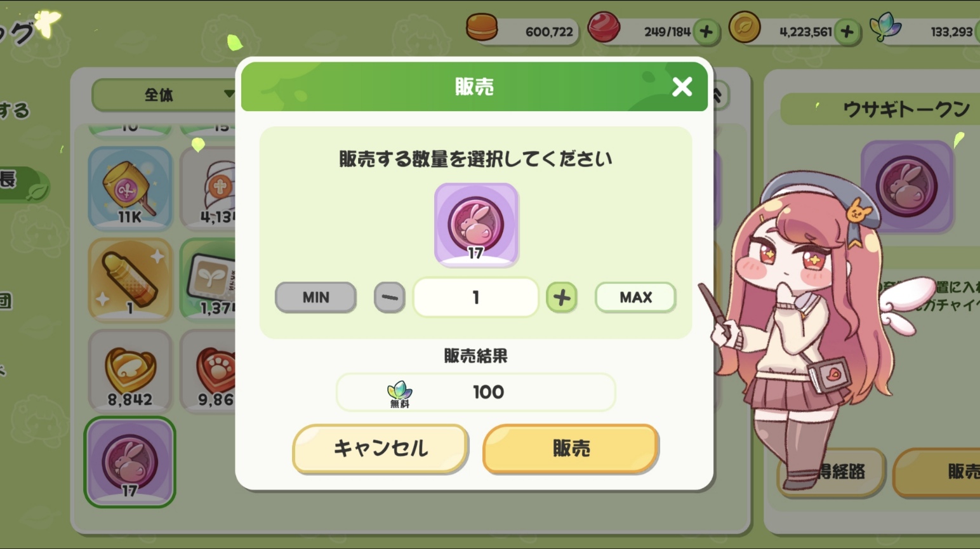Tap the plus beside the red candy counter
Viewport: 980px width, 549px height.
(x=706, y=31)
